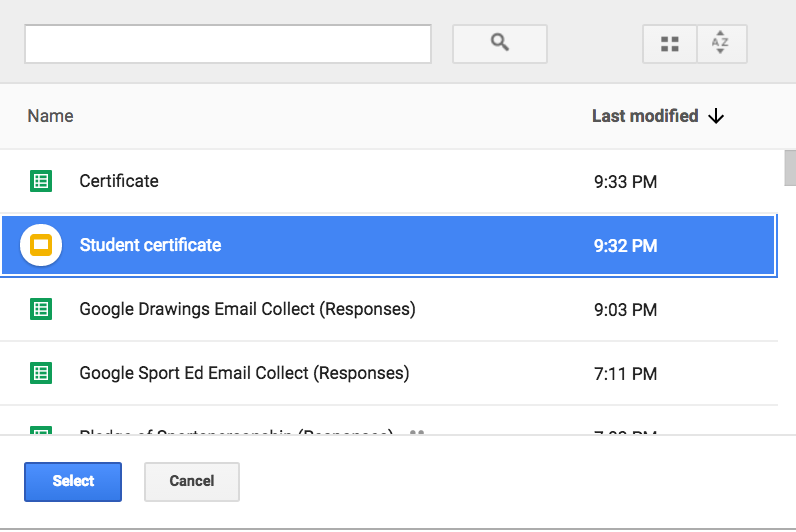
Task: Select Google Sport Ed Email Collect (Responses)
Action: (x=389, y=373)
